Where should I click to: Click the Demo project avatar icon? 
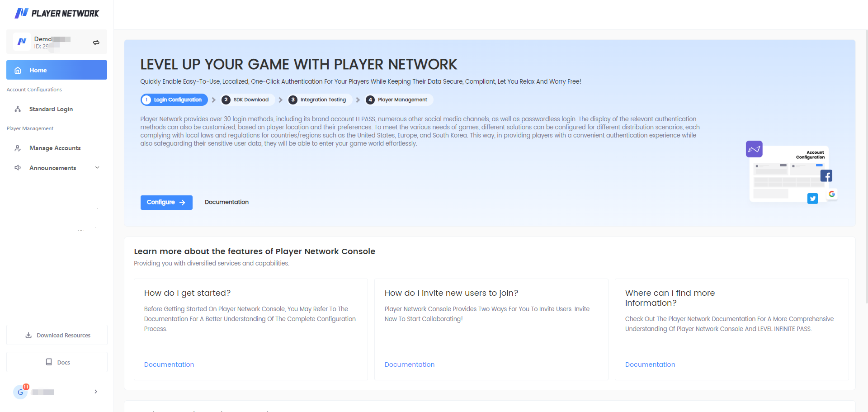point(22,42)
